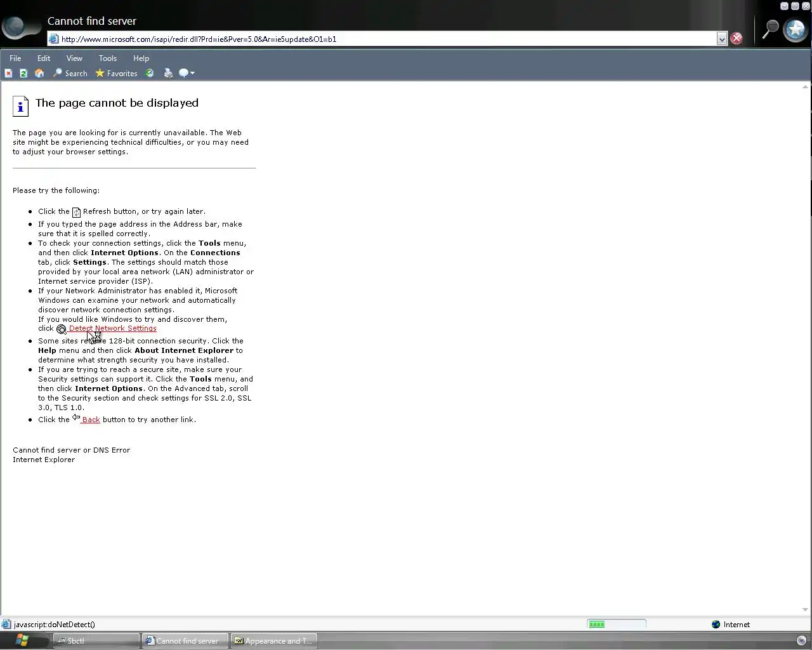Click the History globe toolbar icon
The height and width of the screenshot is (650, 812).
pyautogui.click(x=150, y=74)
